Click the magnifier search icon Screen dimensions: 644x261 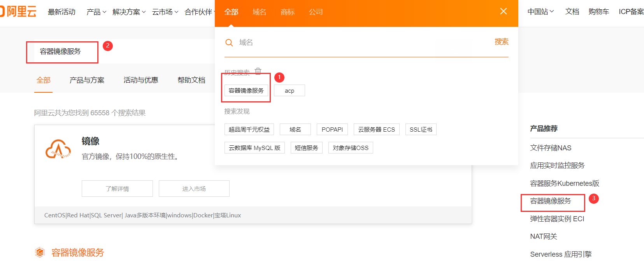pyautogui.click(x=229, y=42)
